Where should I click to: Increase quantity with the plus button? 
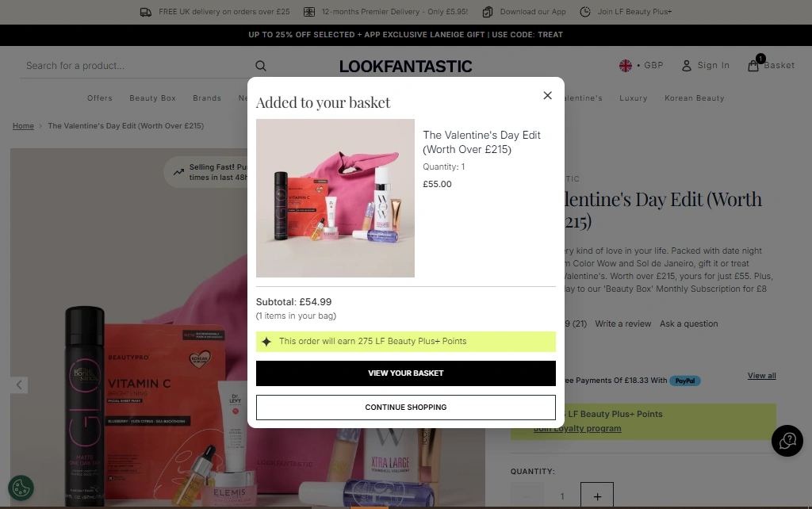(x=596, y=496)
